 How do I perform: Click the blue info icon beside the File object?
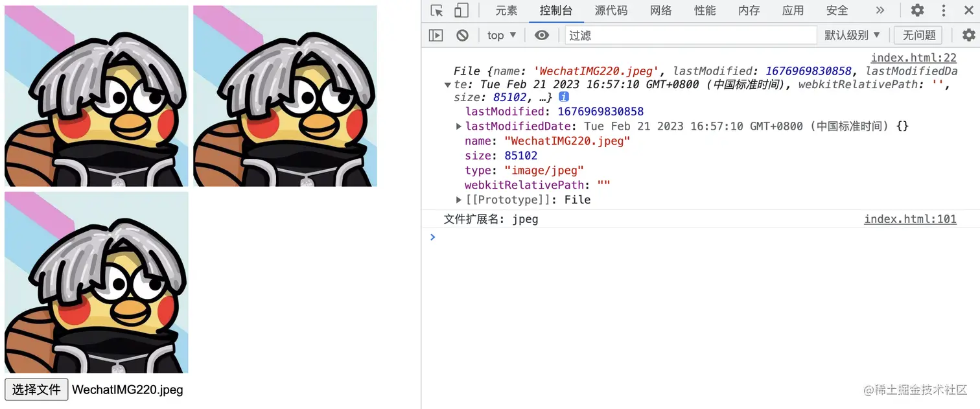tap(563, 97)
